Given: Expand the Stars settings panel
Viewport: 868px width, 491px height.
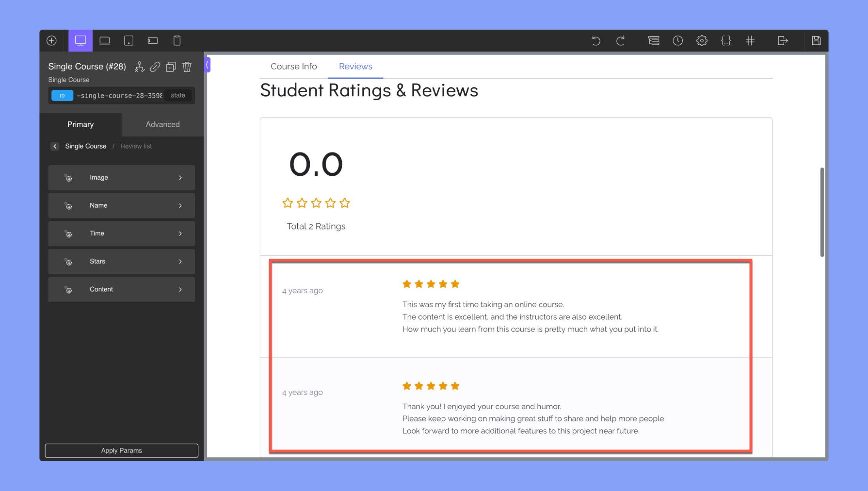Looking at the screenshot, I should (121, 261).
